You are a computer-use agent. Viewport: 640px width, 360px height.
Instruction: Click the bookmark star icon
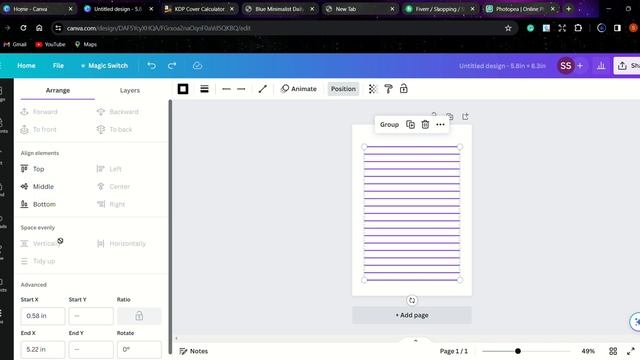click(x=508, y=28)
